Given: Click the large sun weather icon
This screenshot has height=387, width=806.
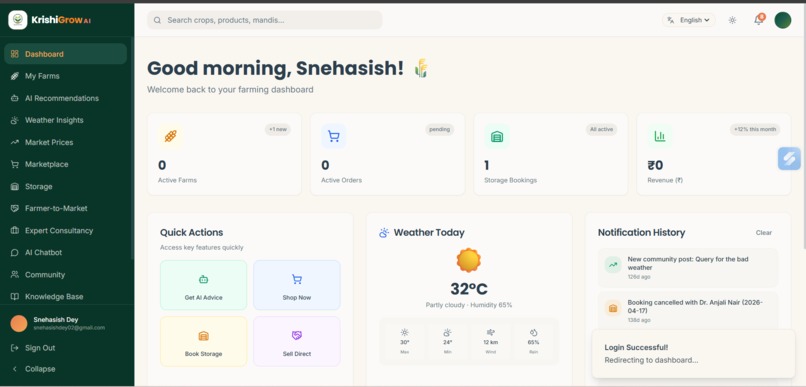Looking at the screenshot, I should click(x=469, y=261).
